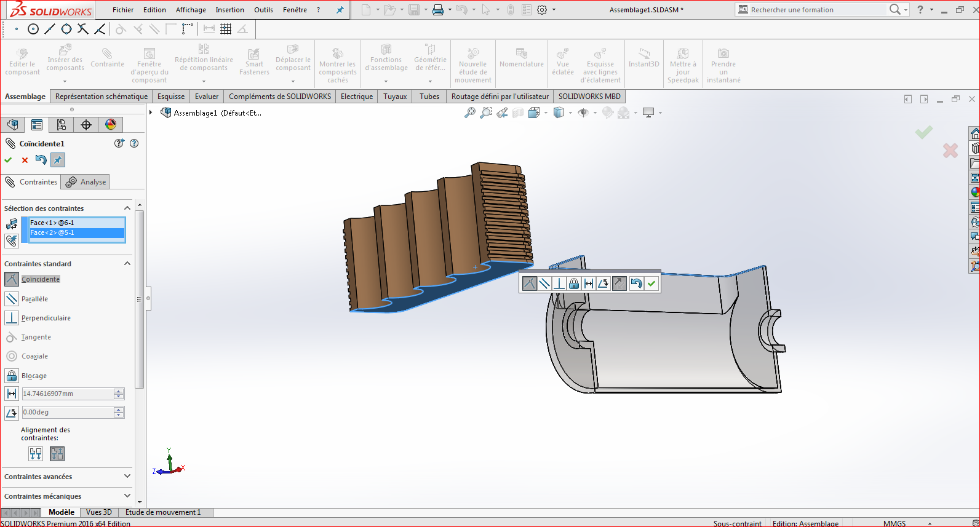
Task: Accept the Coïncidente1 mate with green check
Action: [x=8, y=160]
